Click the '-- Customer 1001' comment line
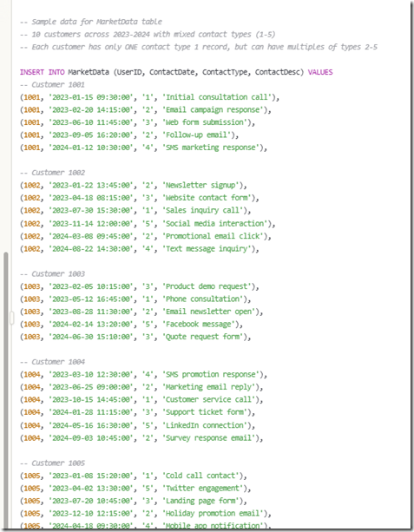 click(x=52, y=84)
